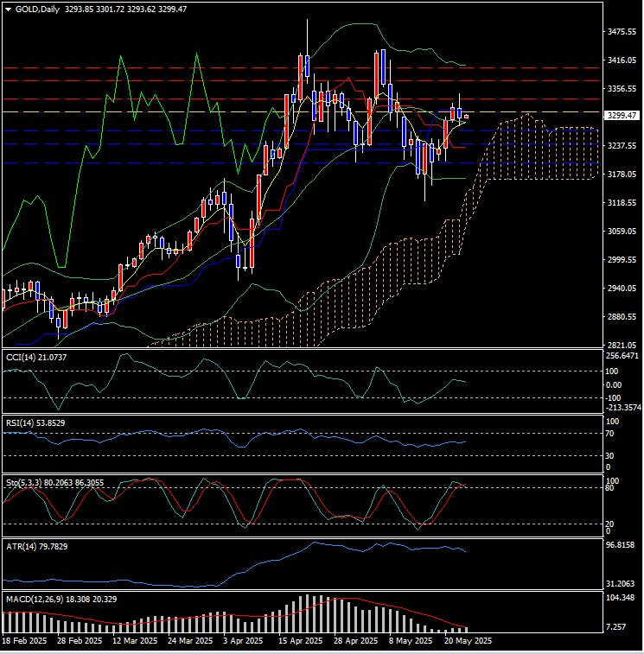Click the 24 Mar 2025 date label

tap(190, 641)
